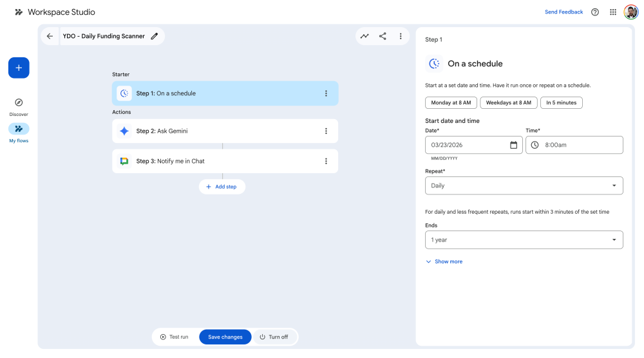644x358 pixels.
Task: Click the Google Chat icon in Step 3
Action: [124, 161]
